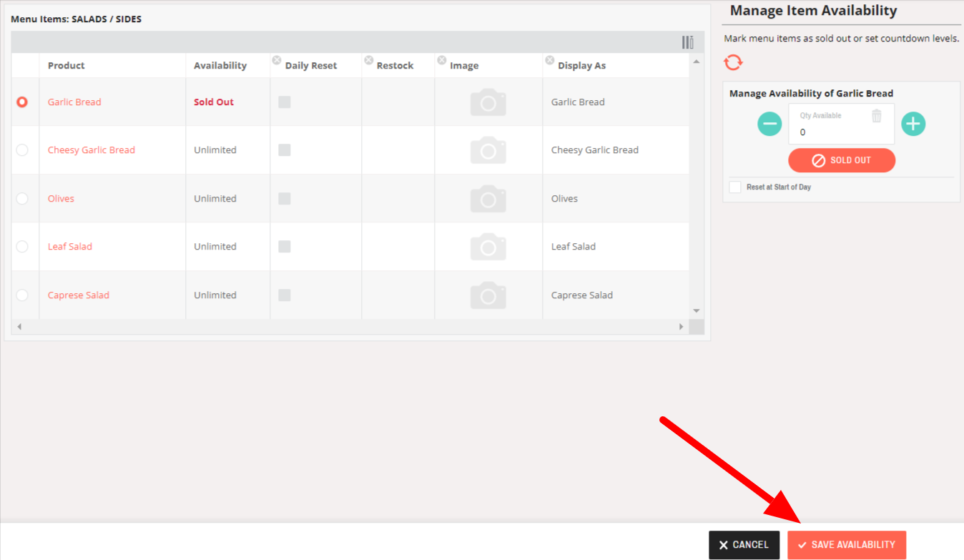Enable Reset at Start of Day checkbox
This screenshot has height=560, width=964.
click(735, 187)
